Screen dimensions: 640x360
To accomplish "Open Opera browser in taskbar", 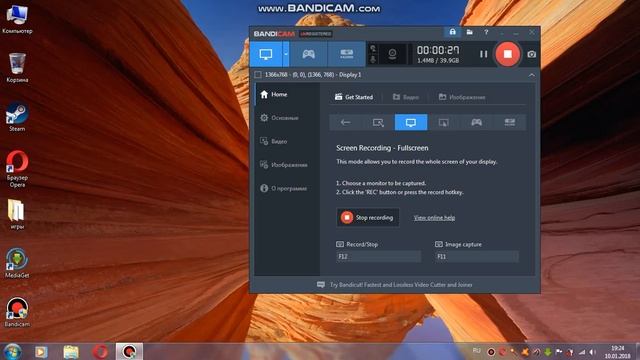I will coord(100,351).
